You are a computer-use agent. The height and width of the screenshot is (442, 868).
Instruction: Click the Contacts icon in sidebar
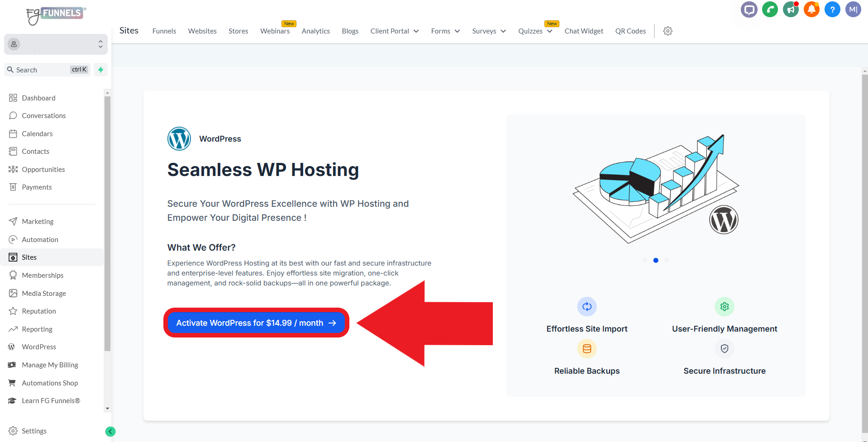coord(13,152)
